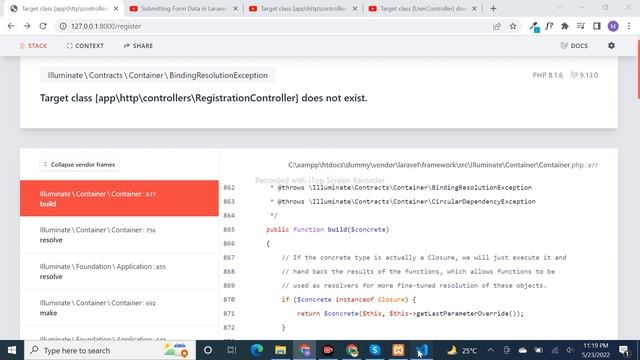
Task: Open a new browser tab
Action: coord(493,8)
